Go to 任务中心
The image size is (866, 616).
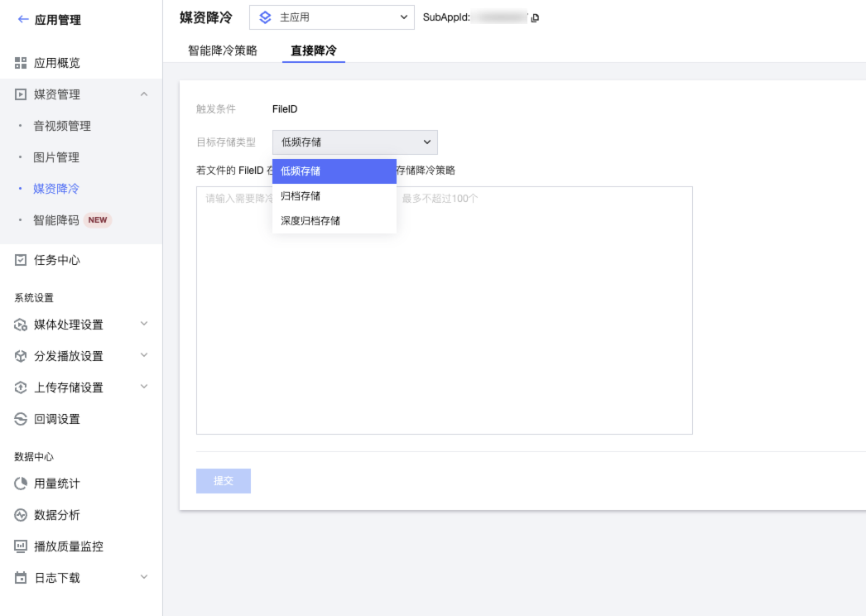pos(57,260)
